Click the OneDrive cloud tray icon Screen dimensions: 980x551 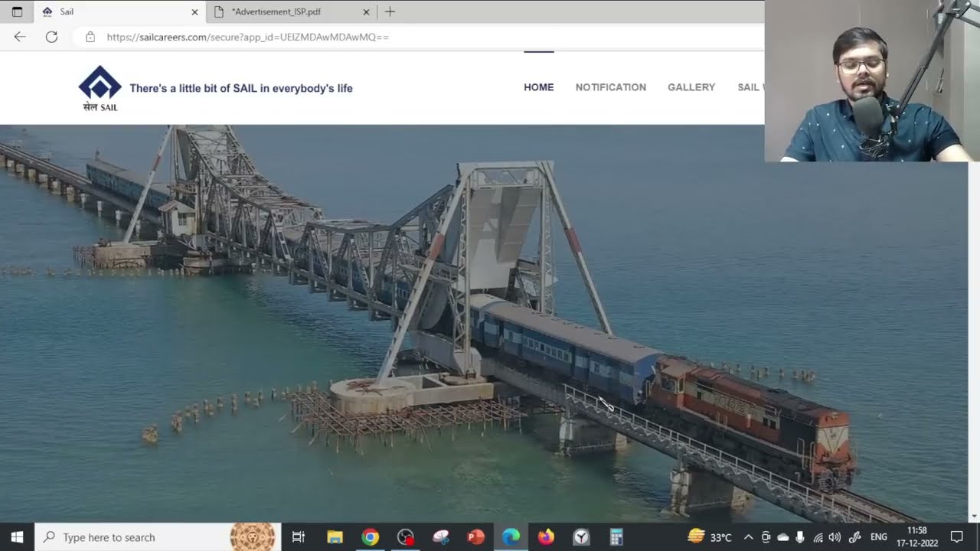click(783, 537)
